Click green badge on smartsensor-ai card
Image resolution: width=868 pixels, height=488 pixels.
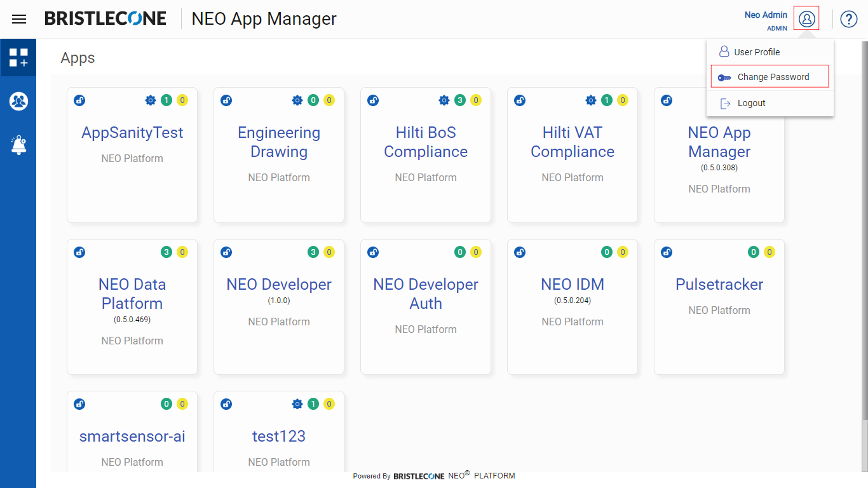(166, 404)
